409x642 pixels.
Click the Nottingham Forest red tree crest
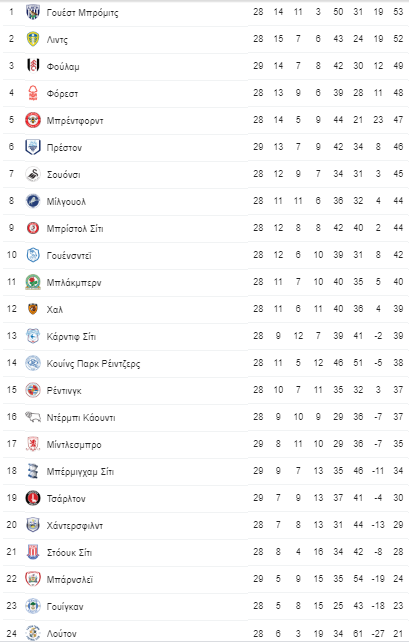tap(33, 93)
